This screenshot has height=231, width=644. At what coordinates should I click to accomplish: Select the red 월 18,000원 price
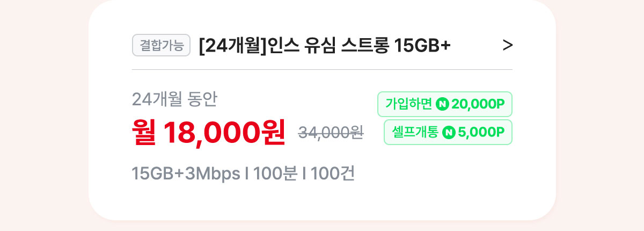pyautogui.click(x=209, y=132)
